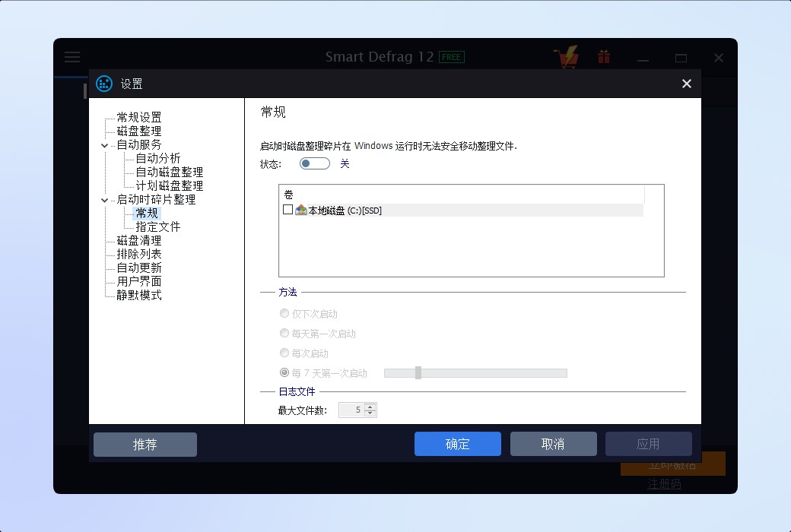Collapse the 启动时碎片整理 tree node
791x532 pixels.
(x=104, y=200)
